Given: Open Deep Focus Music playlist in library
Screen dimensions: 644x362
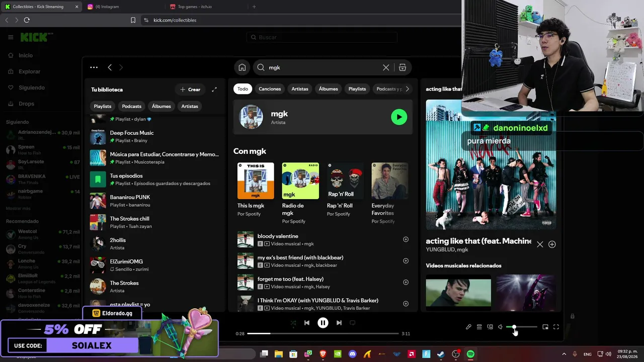Looking at the screenshot, I should [155, 137].
